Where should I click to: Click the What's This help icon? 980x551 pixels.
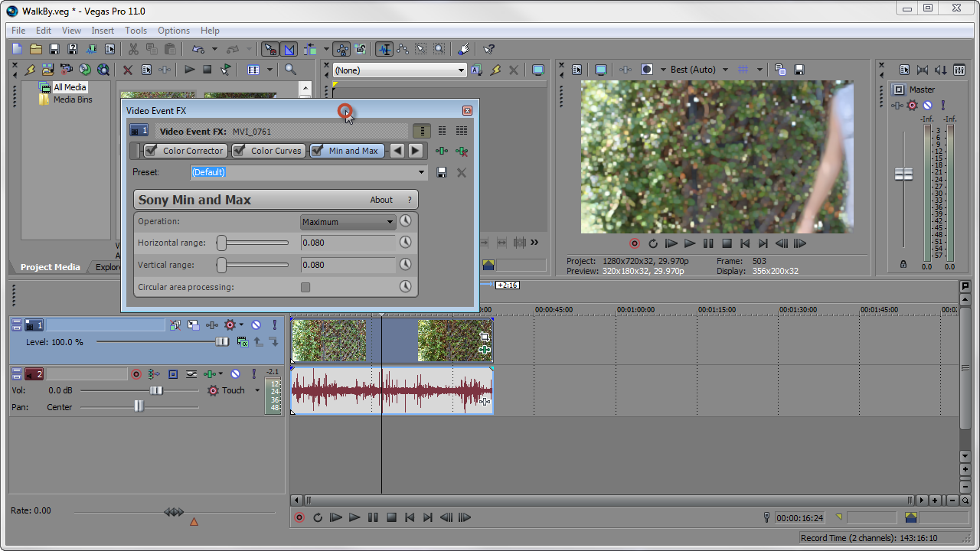[489, 49]
